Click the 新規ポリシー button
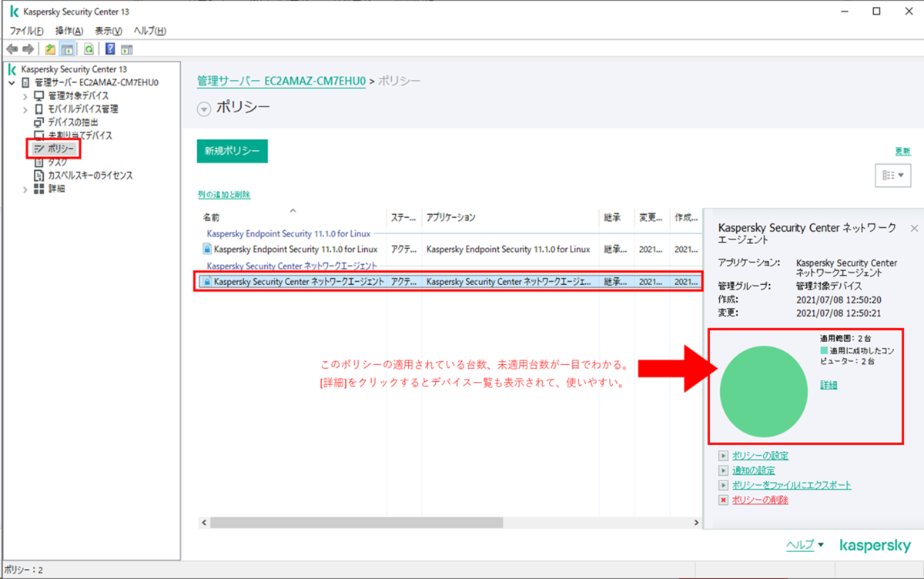Screen dimensions: 924x579 (x=232, y=151)
